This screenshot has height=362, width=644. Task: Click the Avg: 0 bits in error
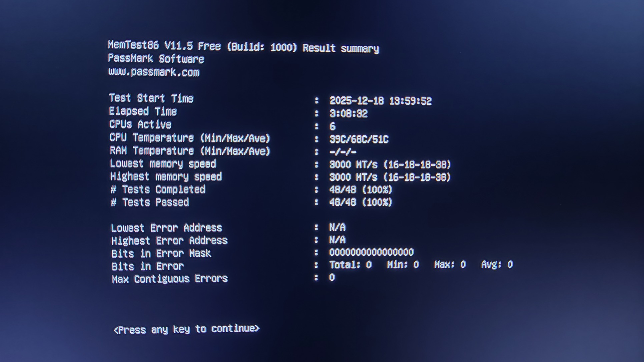[x=497, y=265]
